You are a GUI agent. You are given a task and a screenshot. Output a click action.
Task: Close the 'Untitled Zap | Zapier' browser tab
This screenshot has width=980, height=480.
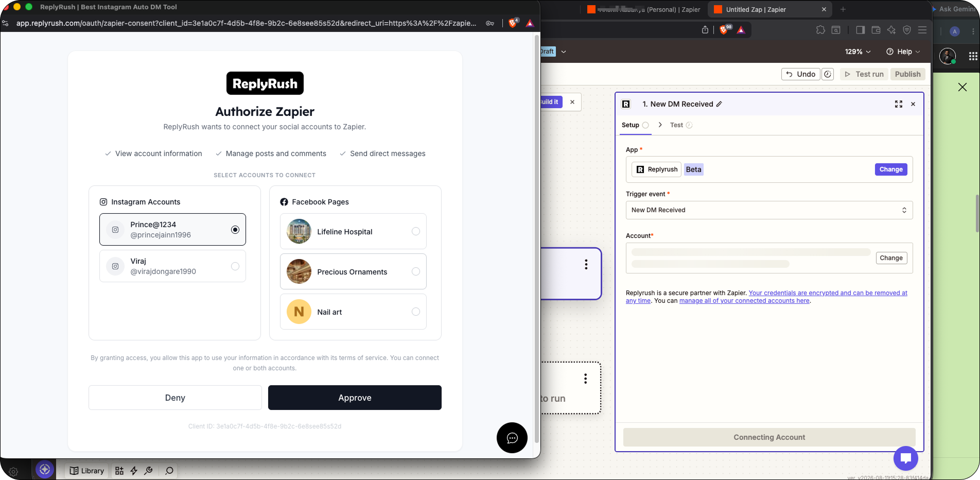tap(824, 9)
